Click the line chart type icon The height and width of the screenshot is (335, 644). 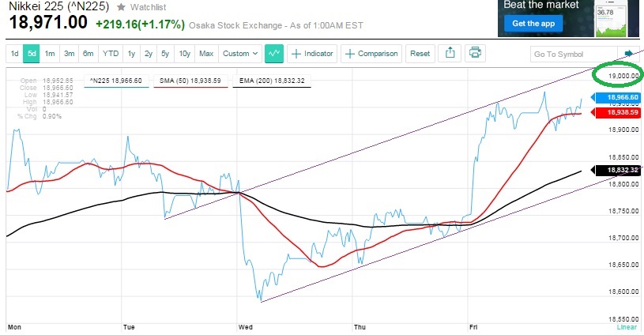[x=275, y=53]
